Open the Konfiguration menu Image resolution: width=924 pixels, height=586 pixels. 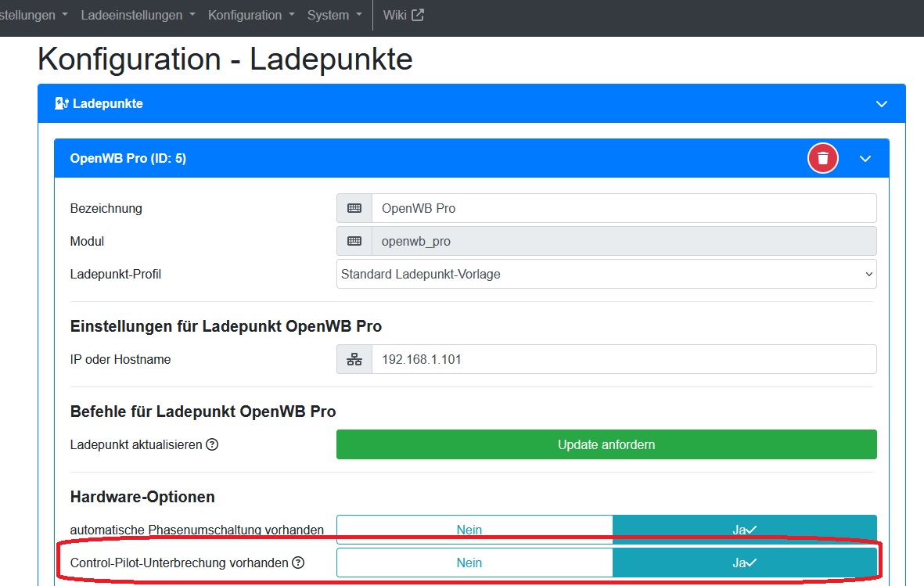(251, 16)
